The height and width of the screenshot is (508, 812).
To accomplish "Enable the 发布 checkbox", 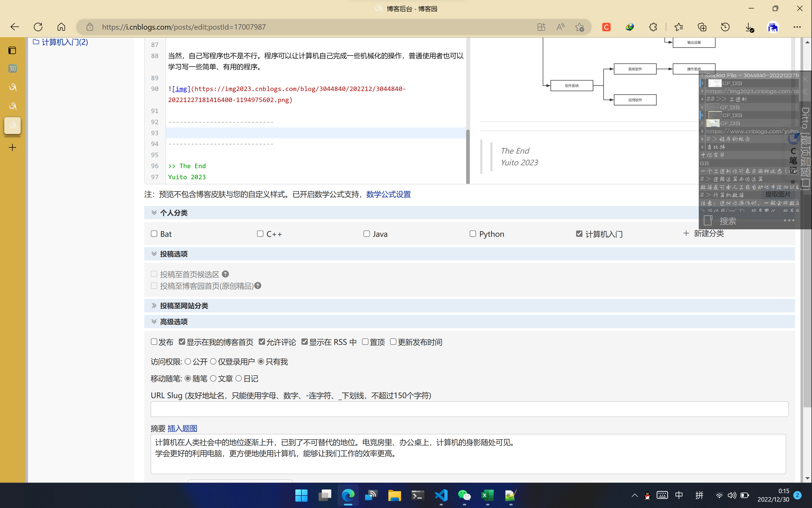I will coord(154,342).
